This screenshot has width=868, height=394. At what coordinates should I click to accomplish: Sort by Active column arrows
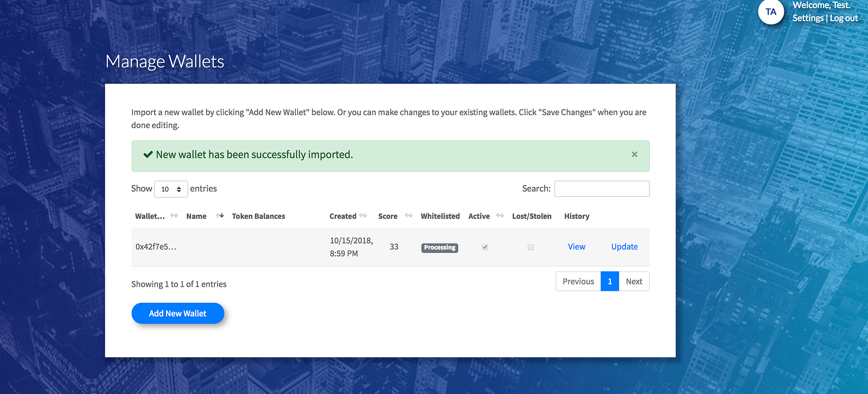pos(500,216)
